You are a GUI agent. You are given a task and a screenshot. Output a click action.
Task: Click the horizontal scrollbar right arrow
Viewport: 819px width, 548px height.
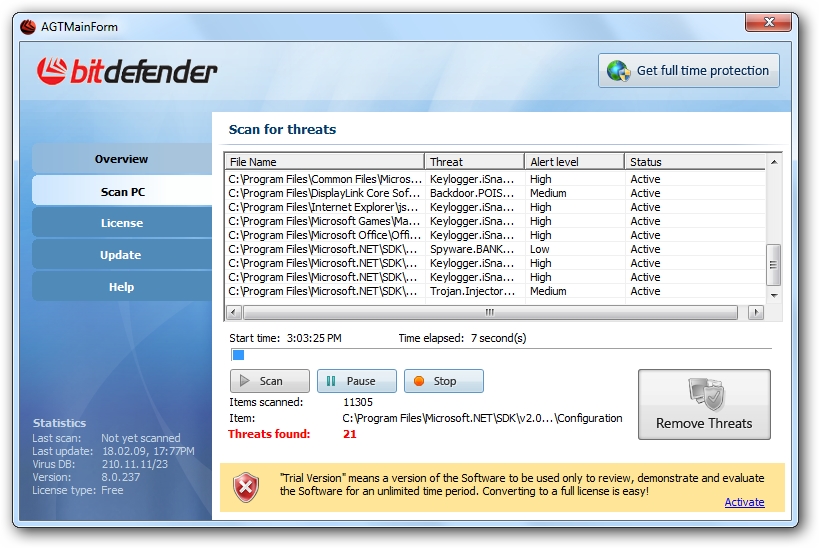pyautogui.click(x=755, y=312)
